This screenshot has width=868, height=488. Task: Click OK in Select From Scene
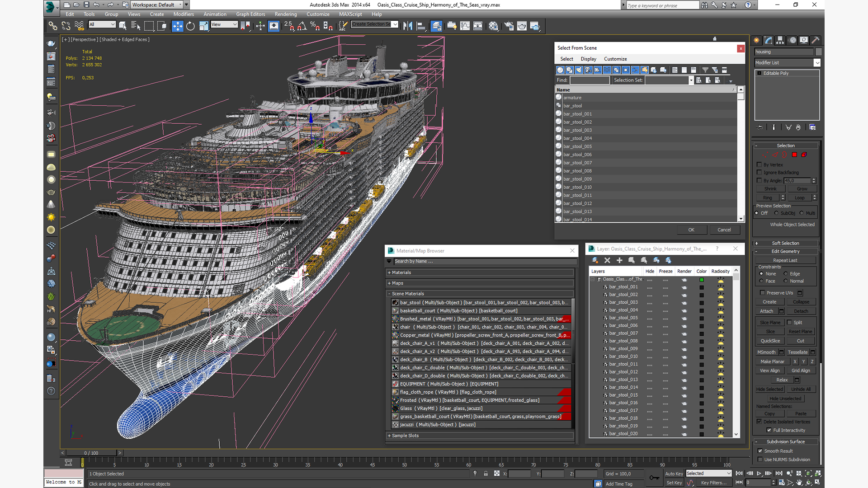(691, 230)
